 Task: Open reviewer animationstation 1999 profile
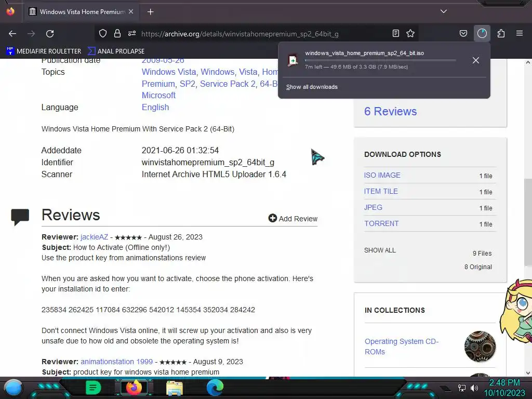tap(117, 362)
